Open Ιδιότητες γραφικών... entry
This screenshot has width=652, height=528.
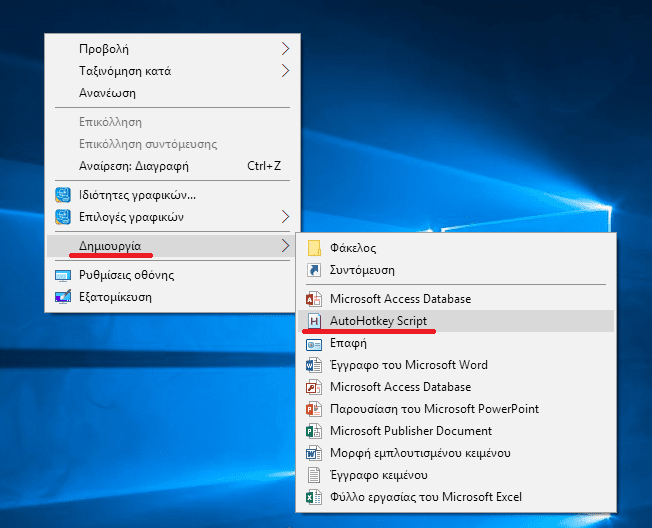coord(173,195)
